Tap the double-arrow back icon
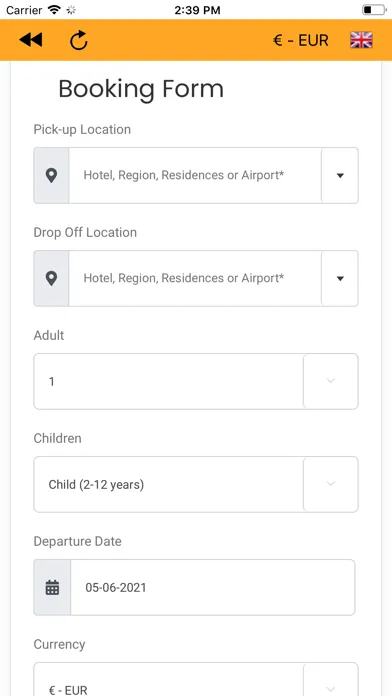 tap(31, 40)
